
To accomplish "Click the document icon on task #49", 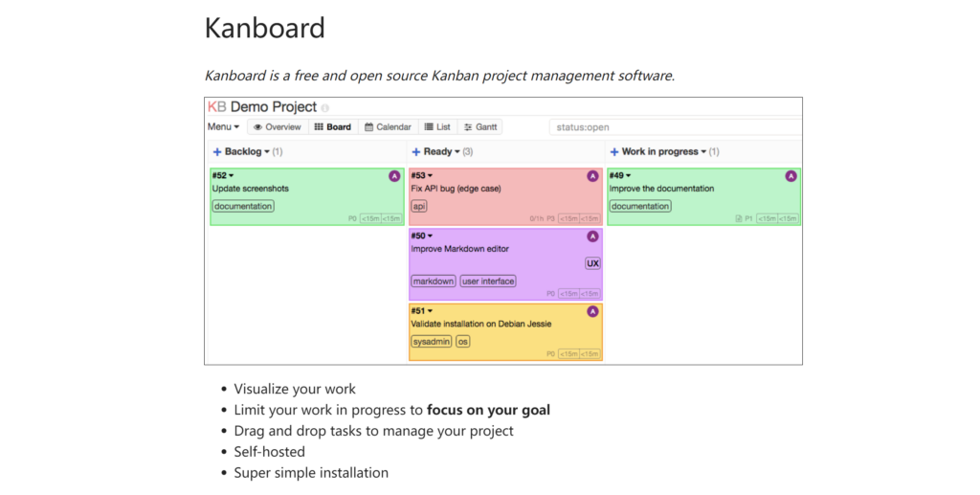I will [738, 218].
